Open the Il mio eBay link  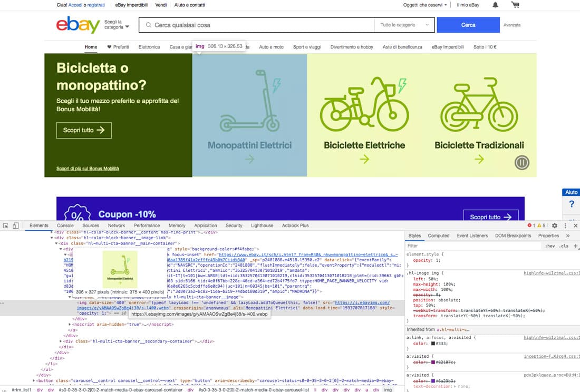468,5
